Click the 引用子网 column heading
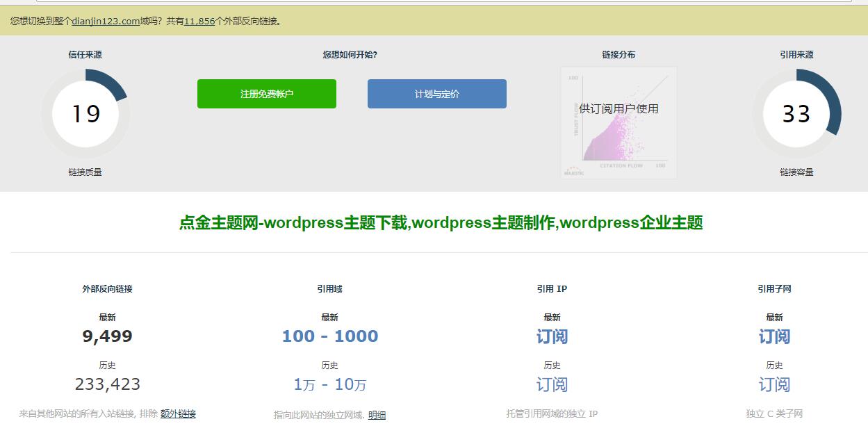 [774, 288]
